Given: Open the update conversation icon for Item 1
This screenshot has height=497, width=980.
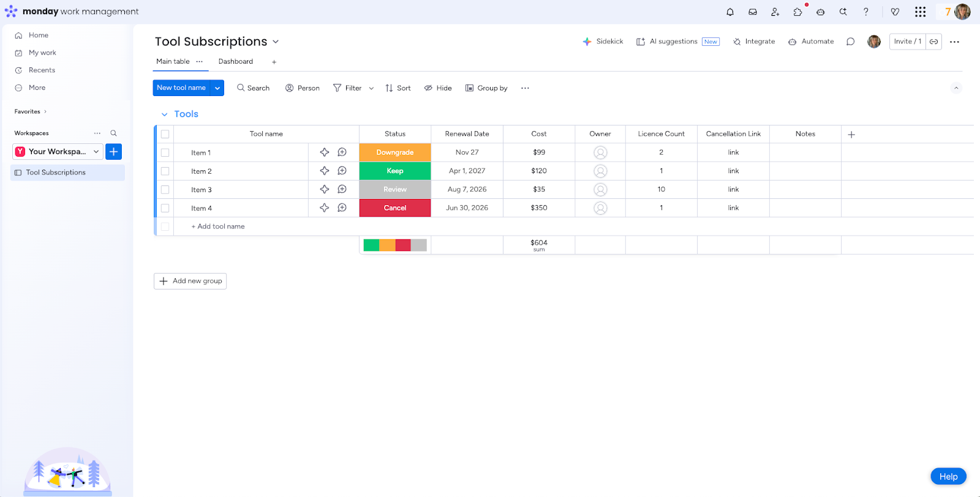Looking at the screenshot, I should point(342,152).
